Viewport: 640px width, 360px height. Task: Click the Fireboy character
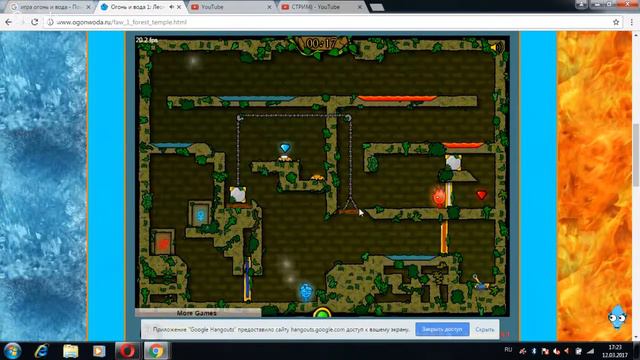[x=439, y=197]
